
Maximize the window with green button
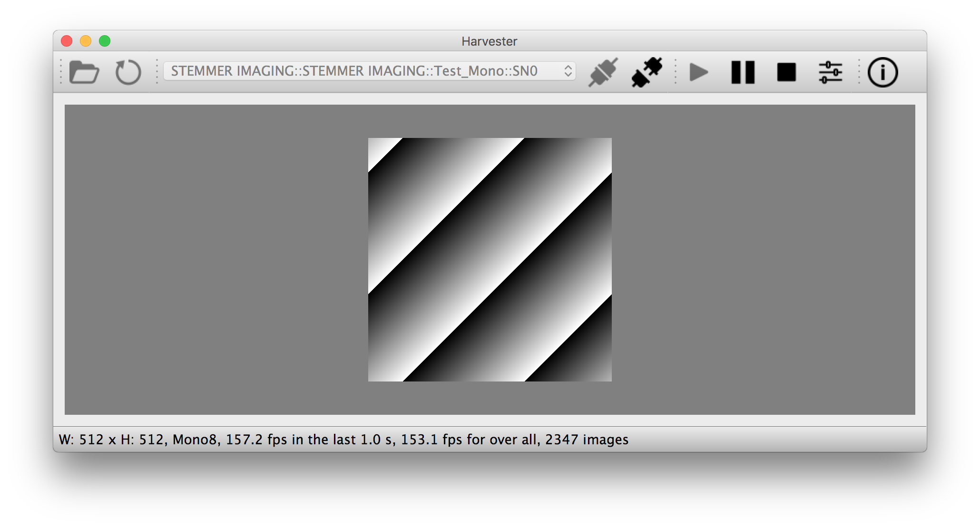click(105, 41)
